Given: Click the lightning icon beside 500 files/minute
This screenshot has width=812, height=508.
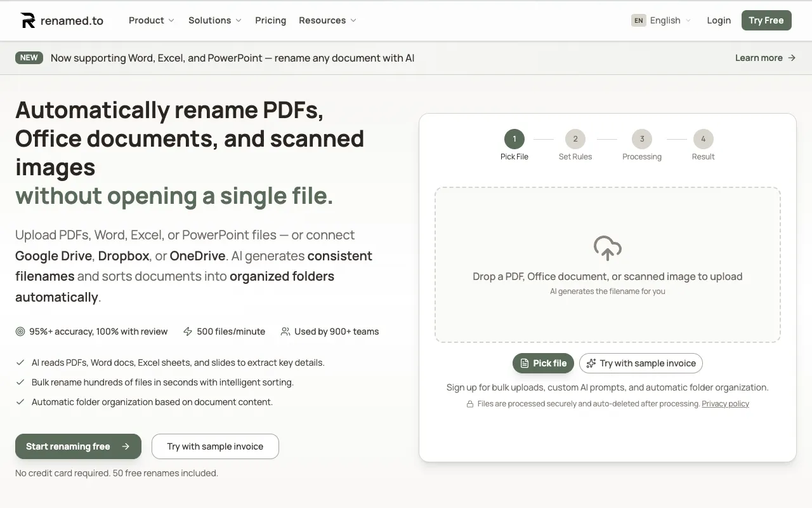Looking at the screenshot, I should click(187, 331).
